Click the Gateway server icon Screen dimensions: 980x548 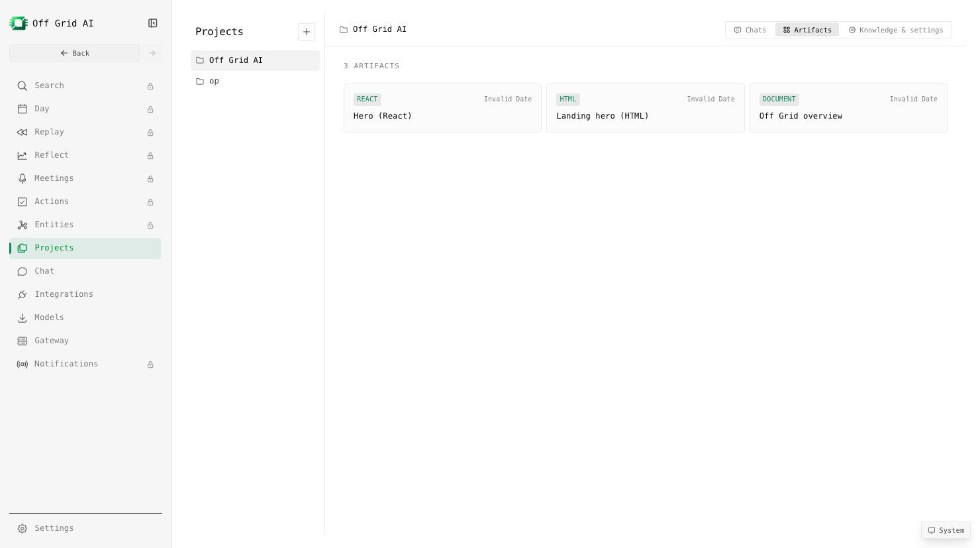point(23,341)
